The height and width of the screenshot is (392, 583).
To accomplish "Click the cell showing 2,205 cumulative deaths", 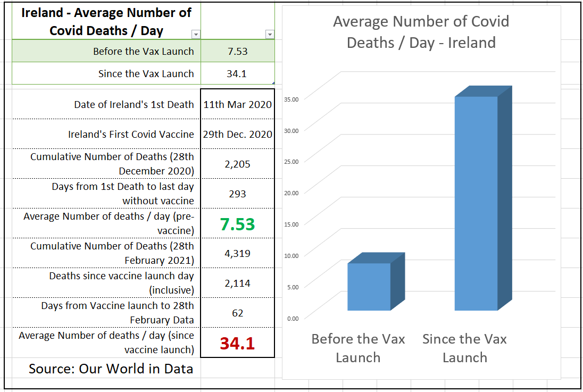I will click(237, 164).
